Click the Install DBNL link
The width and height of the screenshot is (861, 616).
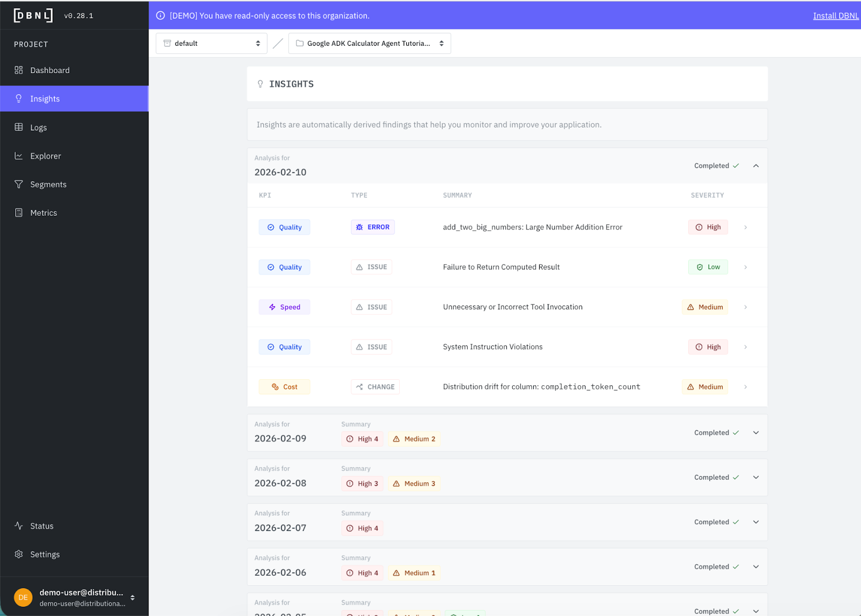[x=836, y=16]
